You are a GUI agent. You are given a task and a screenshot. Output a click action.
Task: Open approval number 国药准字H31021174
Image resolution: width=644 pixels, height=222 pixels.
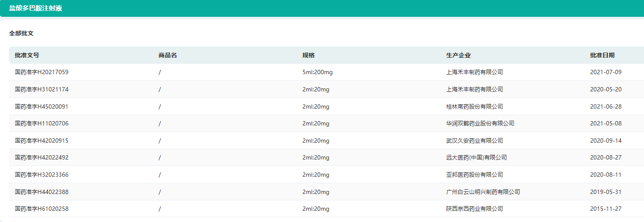point(42,89)
